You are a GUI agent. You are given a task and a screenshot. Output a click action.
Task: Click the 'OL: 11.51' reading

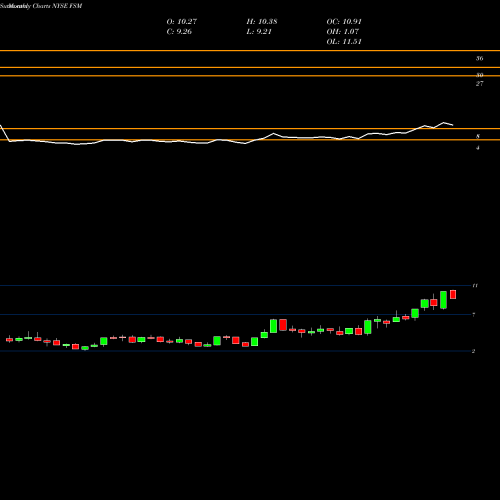point(344,42)
